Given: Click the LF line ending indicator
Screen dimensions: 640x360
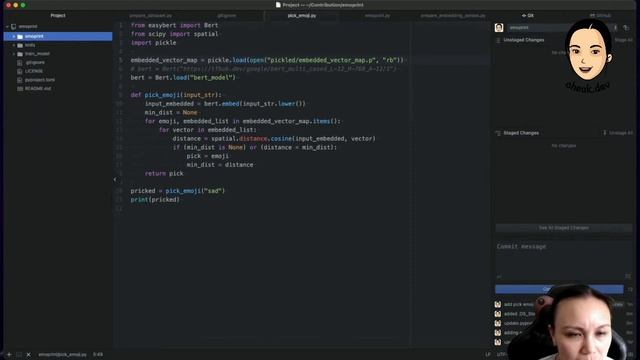Looking at the screenshot, I should coord(488,355).
